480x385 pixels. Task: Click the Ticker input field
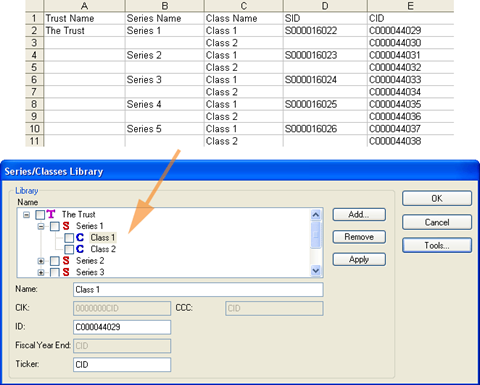[x=122, y=364]
